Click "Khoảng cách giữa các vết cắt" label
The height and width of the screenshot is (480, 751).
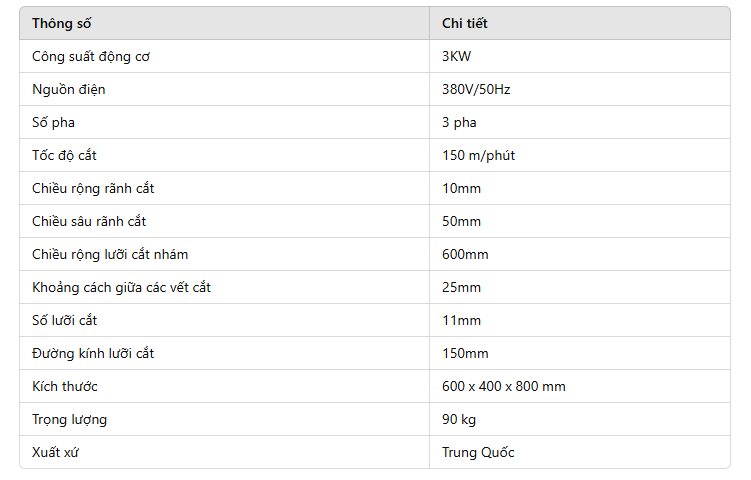click(121, 287)
